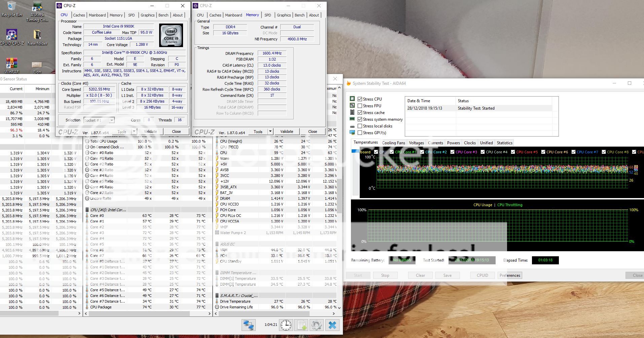
Task: Click the Intel Core i9 logo in CPU-Z
Action: pyautogui.click(x=171, y=35)
